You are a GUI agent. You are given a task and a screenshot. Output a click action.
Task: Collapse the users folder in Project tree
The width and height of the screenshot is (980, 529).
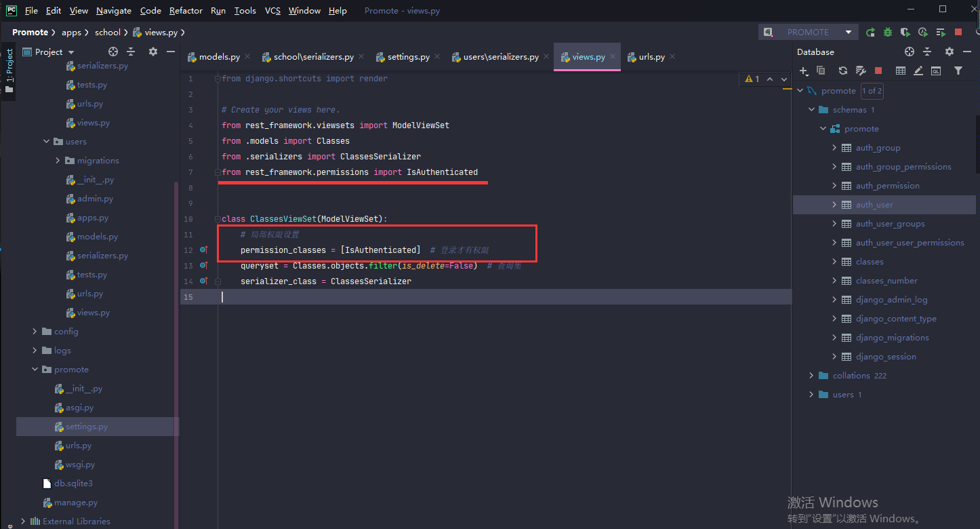coord(47,142)
